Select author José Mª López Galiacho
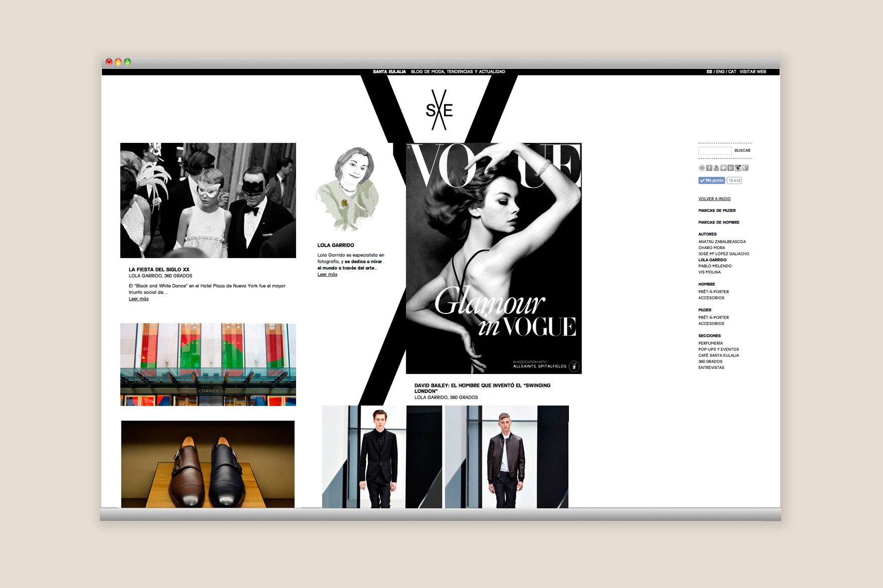The height and width of the screenshot is (588, 883). [x=723, y=254]
